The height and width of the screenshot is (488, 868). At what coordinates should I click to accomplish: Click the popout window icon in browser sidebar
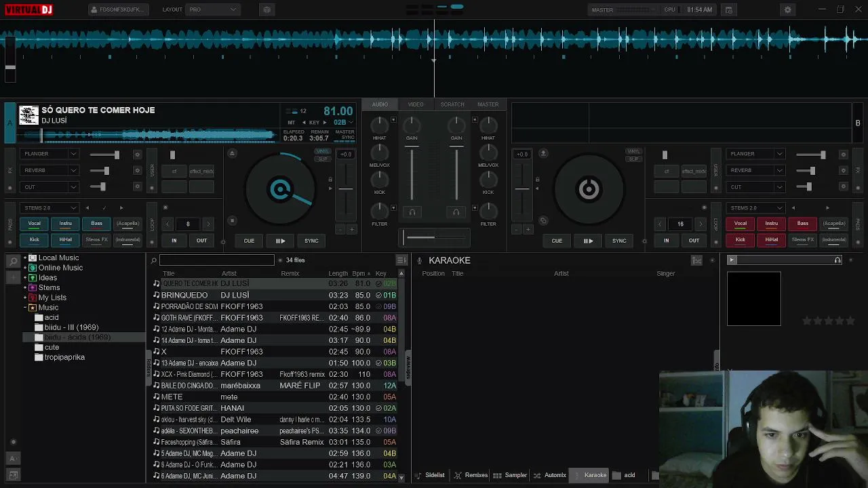click(x=13, y=475)
